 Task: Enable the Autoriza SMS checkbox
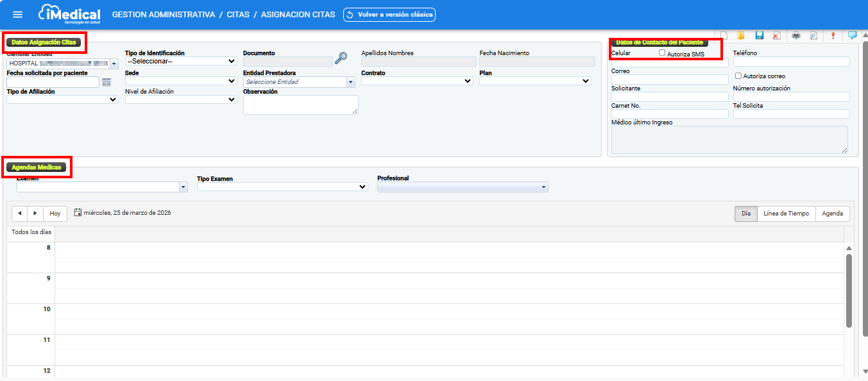click(663, 53)
